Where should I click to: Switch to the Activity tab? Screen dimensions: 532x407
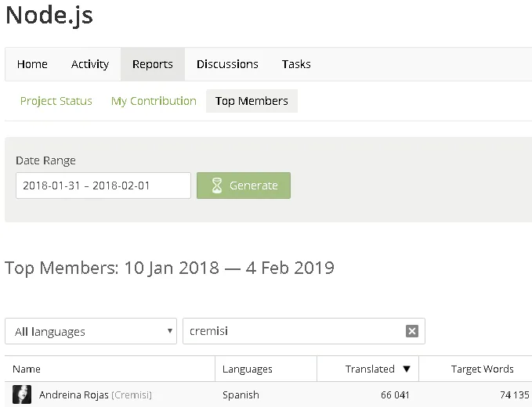pos(90,64)
